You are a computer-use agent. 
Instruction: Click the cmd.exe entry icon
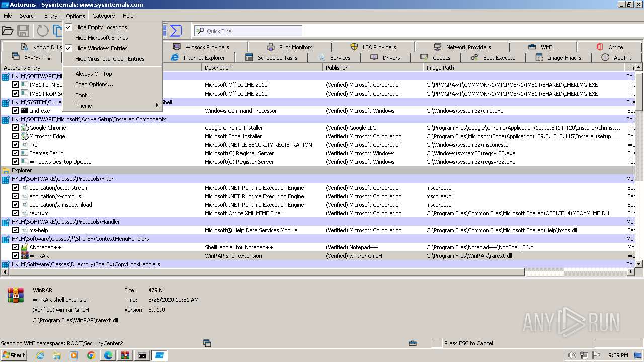click(24, 111)
